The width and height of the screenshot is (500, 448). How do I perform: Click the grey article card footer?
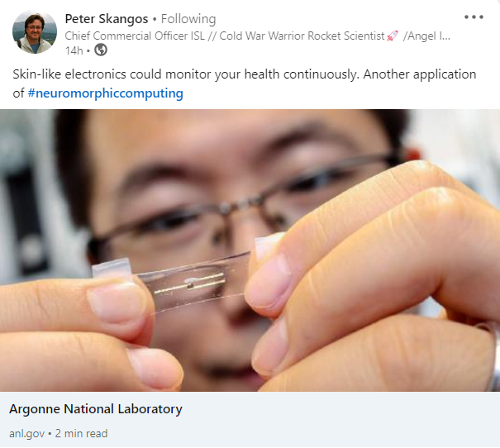(250, 420)
